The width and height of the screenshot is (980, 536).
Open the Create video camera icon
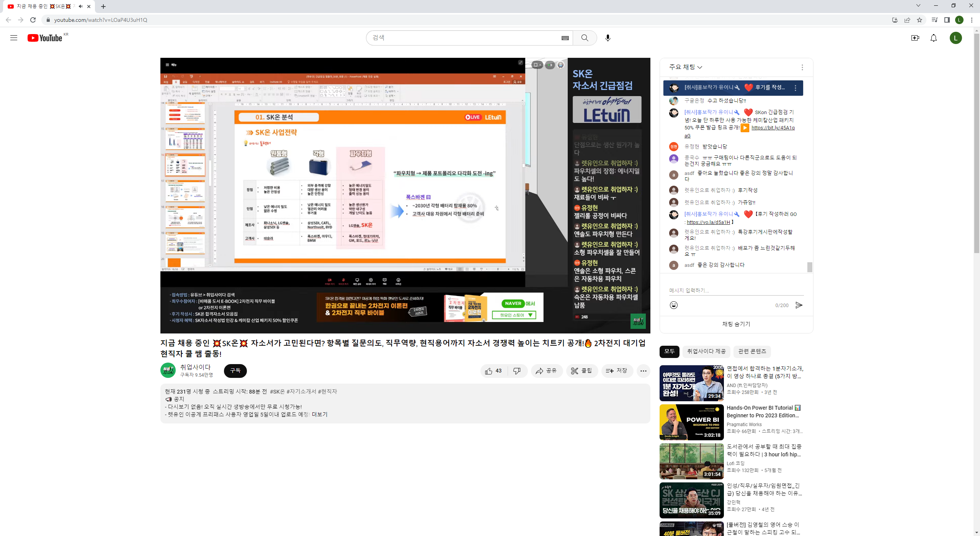(x=915, y=38)
